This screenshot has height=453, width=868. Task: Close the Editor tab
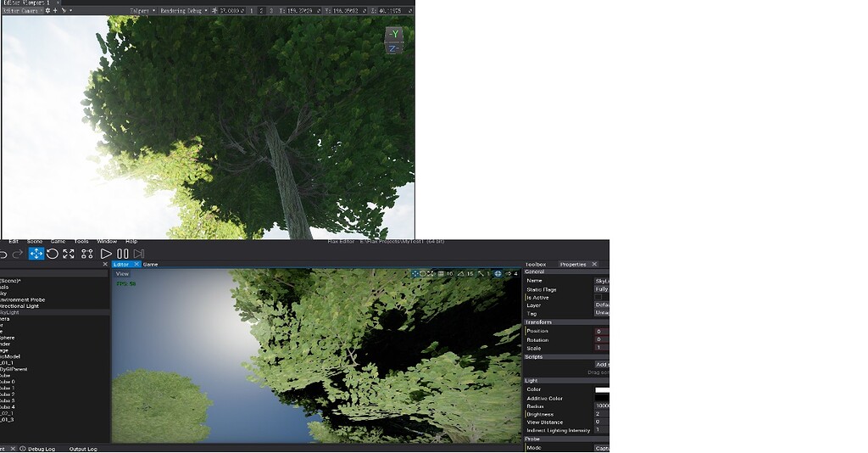[136, 264]
